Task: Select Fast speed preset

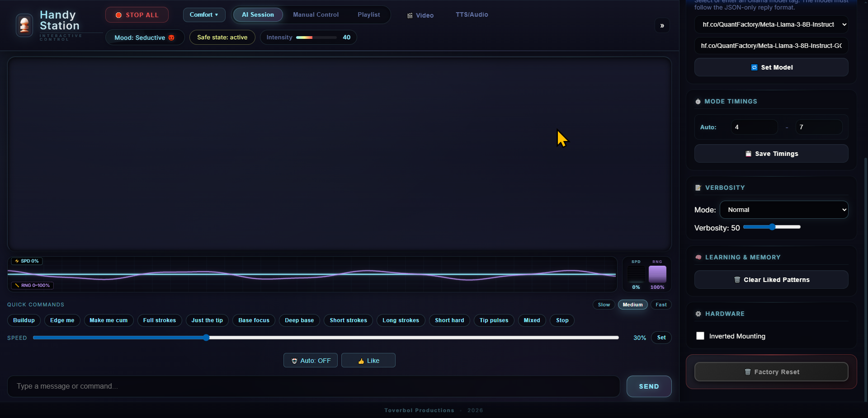Action: [661, 305]
